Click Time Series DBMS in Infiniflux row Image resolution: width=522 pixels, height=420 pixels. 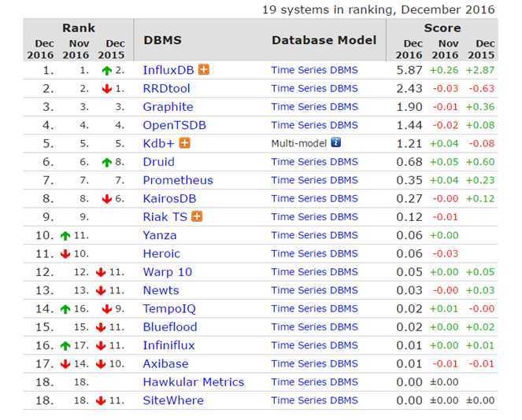(x=315, y=345)
